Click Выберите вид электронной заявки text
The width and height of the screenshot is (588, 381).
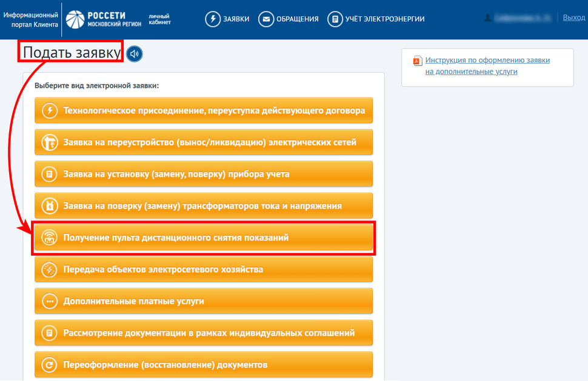point(97,86)
